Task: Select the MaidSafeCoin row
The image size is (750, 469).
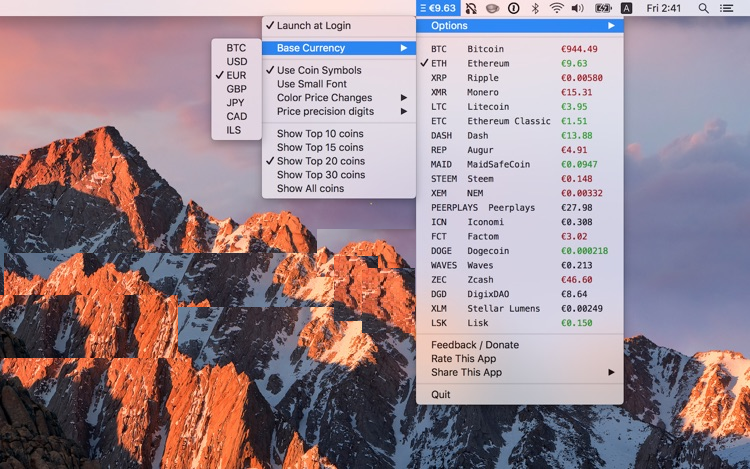Action: 519,164
